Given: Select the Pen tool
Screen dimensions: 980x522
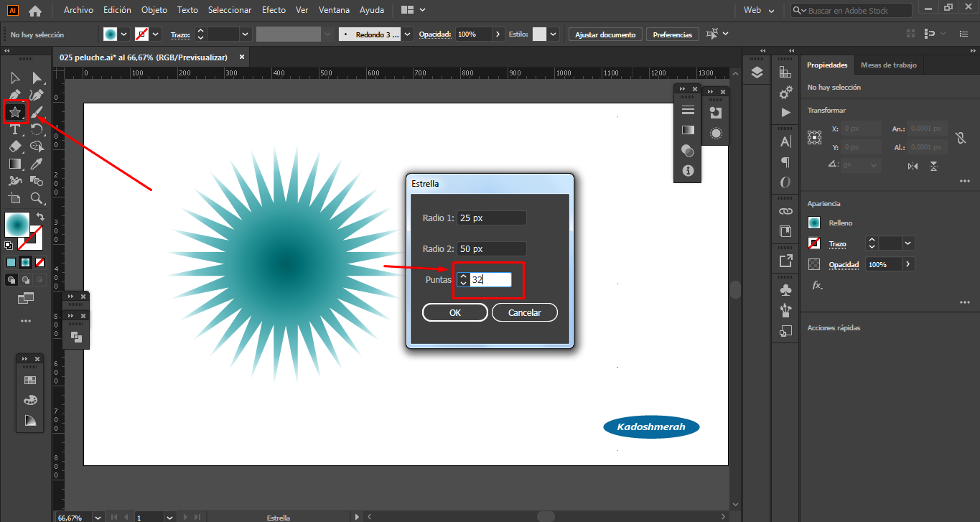Looking at the screenshot, I should coord(15,95).
